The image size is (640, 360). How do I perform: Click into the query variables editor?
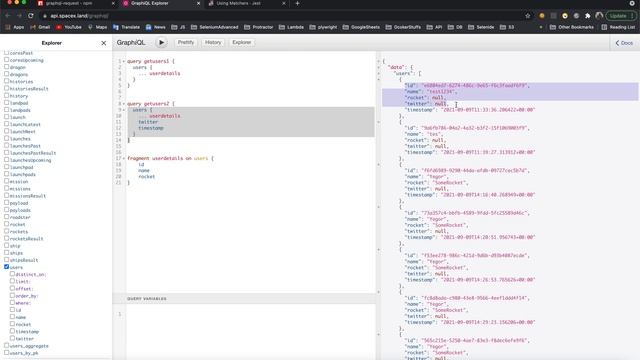click(251, 332)
